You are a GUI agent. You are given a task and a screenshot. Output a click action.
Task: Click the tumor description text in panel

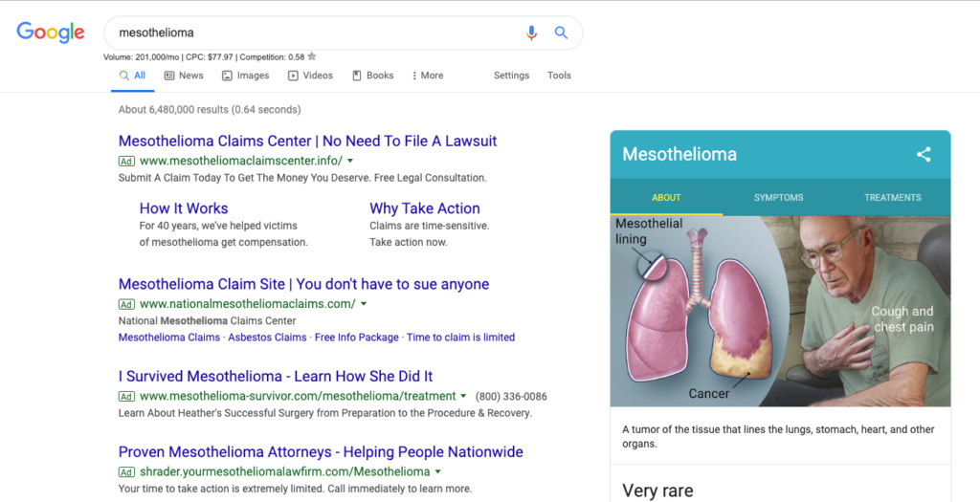tap(778, 436)
